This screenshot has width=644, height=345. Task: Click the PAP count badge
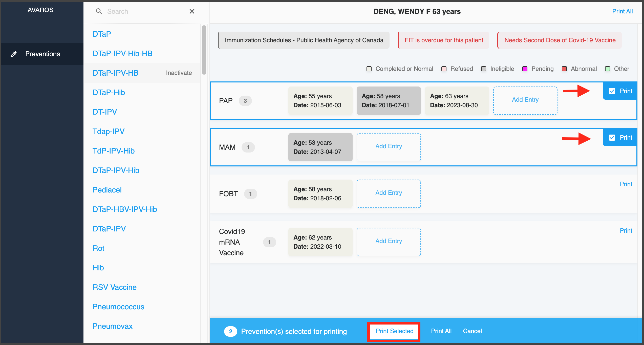pos(245,101)
